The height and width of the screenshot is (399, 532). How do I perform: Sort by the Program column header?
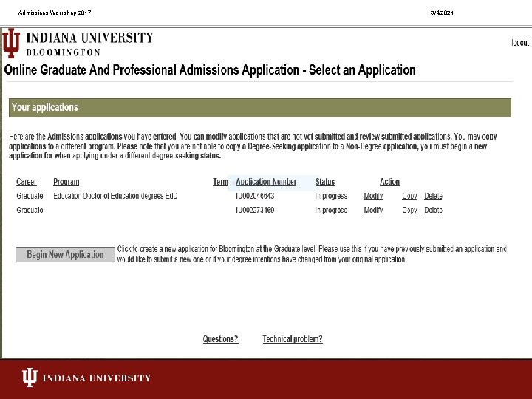(x=66, y=182)
